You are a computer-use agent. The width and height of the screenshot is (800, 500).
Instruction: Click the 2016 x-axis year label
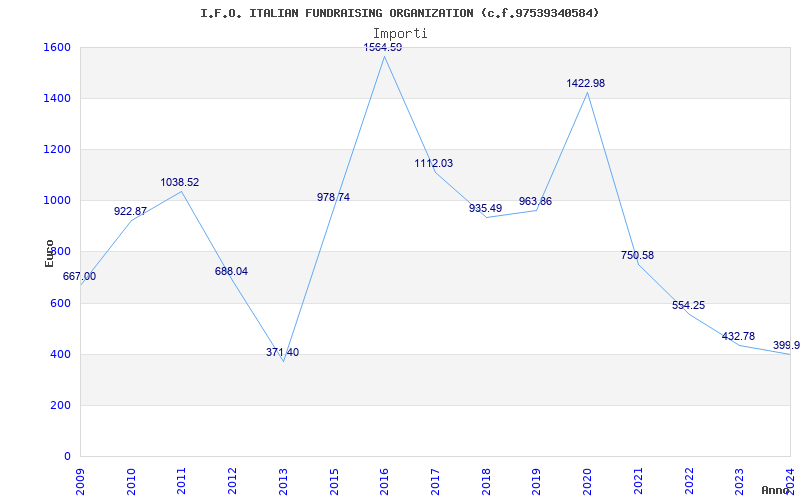click(x=385, y=481)
